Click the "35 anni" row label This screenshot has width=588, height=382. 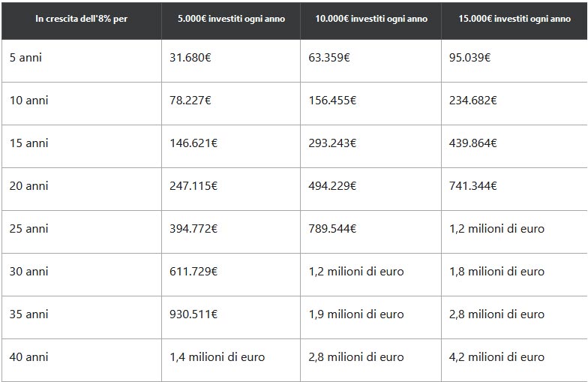(x=29, y=314)
